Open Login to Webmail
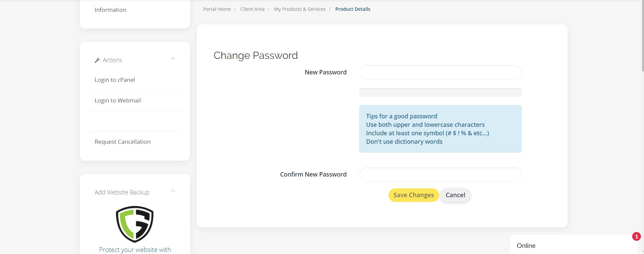 pos(118,100)
